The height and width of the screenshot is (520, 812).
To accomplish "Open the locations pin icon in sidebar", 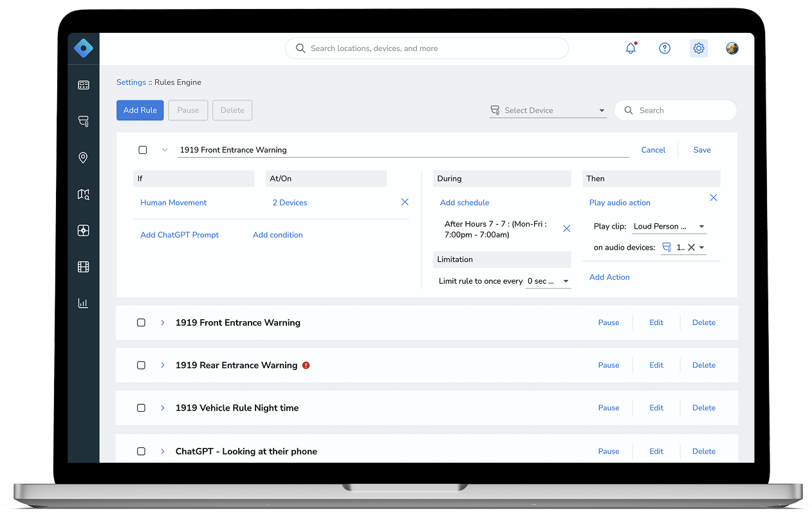I will (x=83, y=158).
